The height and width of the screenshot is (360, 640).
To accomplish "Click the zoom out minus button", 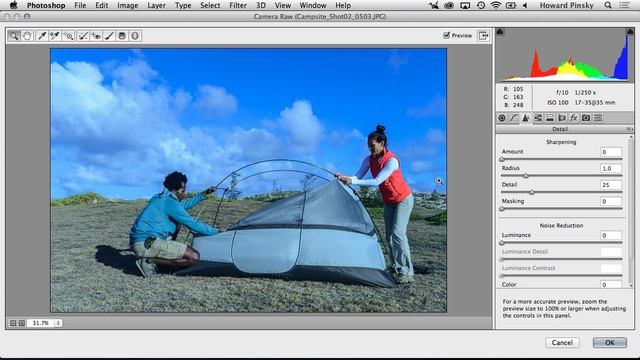I will pos(13,323).
